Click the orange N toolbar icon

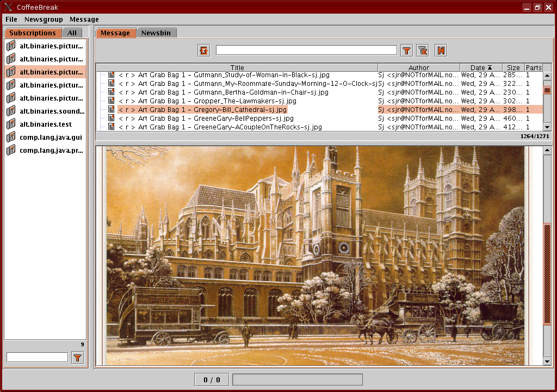(441, 51)
